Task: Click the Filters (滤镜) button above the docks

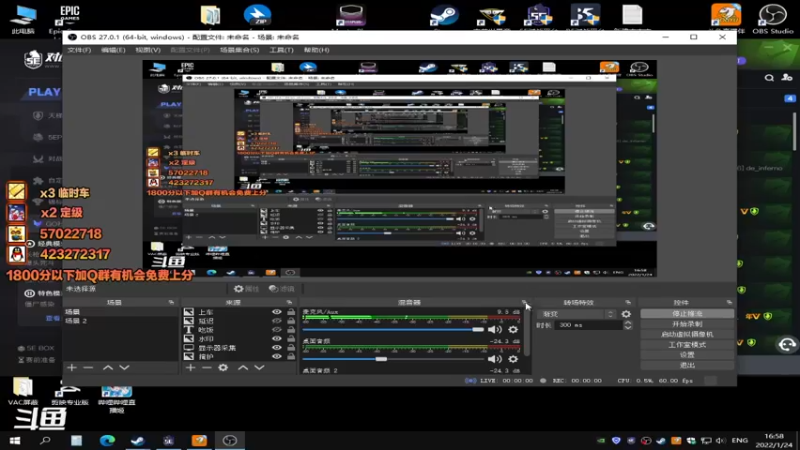Action: tap(282, 289)
